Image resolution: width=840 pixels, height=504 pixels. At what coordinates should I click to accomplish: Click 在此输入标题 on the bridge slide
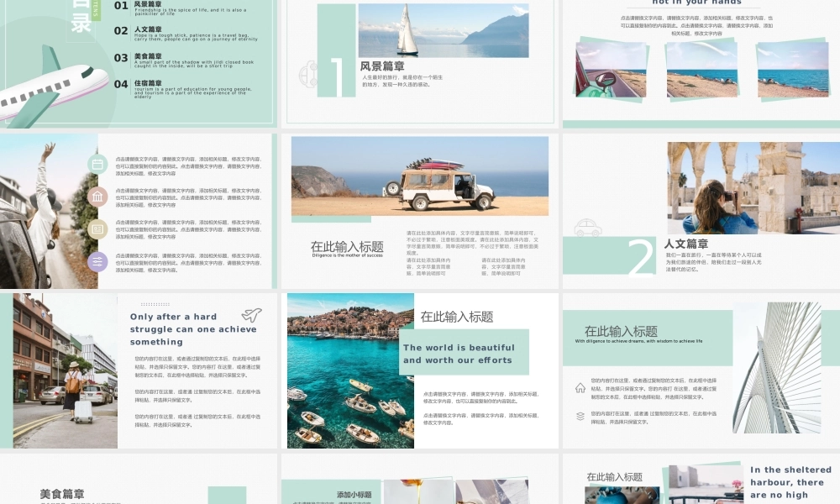(x=621, y=331)
